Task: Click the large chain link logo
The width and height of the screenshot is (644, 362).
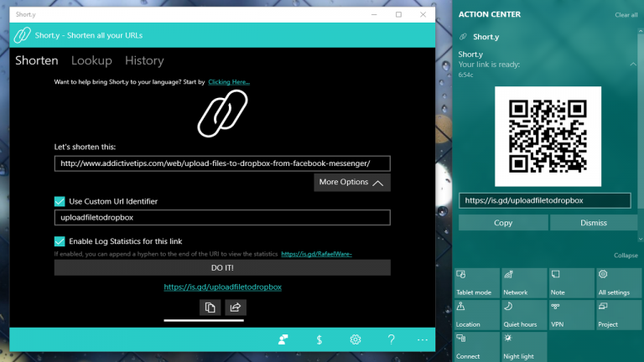Action: (222, 113)
